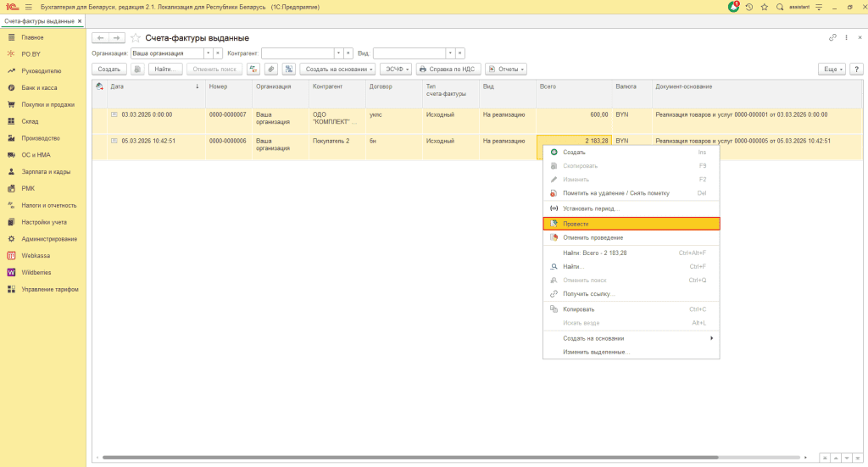The image size is (868, 467).
Task: Open the notifications bell icon
Action: [x=734, y=7]
